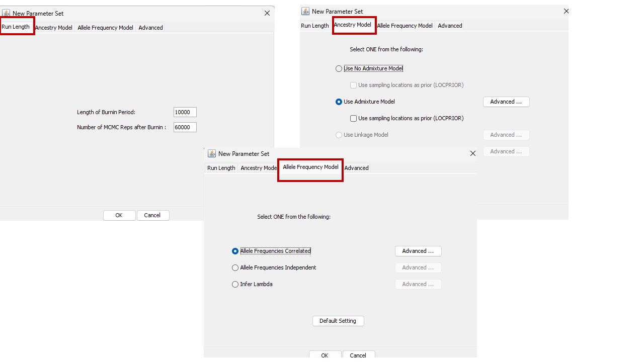Viewport: 644px width, 362px height.
Task: Enable LOCPRIOR checkbox under Use Admixture Model
Action: click(354, 118)
